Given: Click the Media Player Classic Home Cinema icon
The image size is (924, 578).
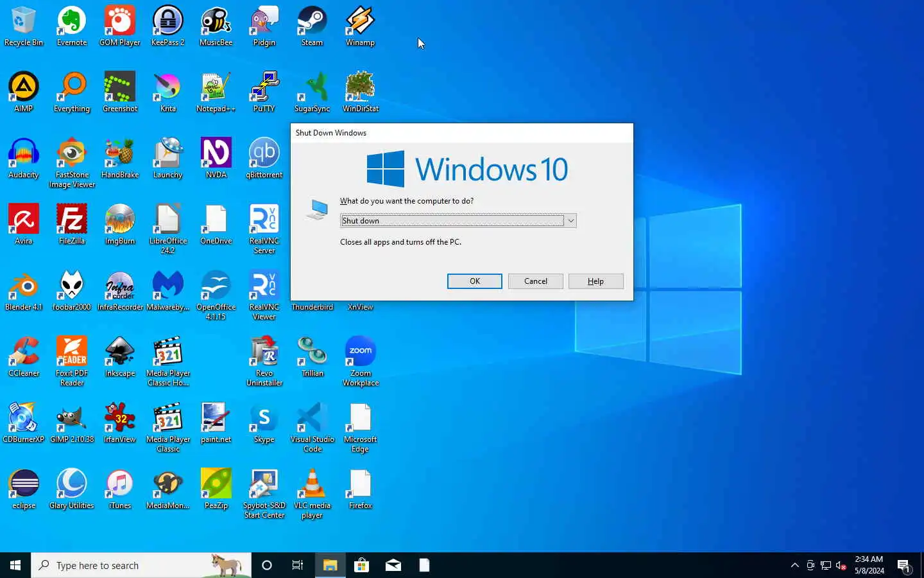Looking at the screenshot, I should tap(168, 362).
